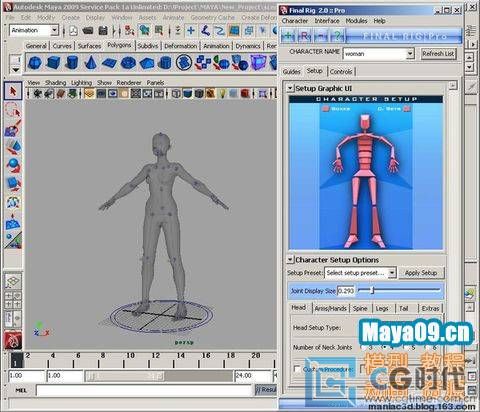
Task: Switch to the Controls tab
Action: point(341,71)
